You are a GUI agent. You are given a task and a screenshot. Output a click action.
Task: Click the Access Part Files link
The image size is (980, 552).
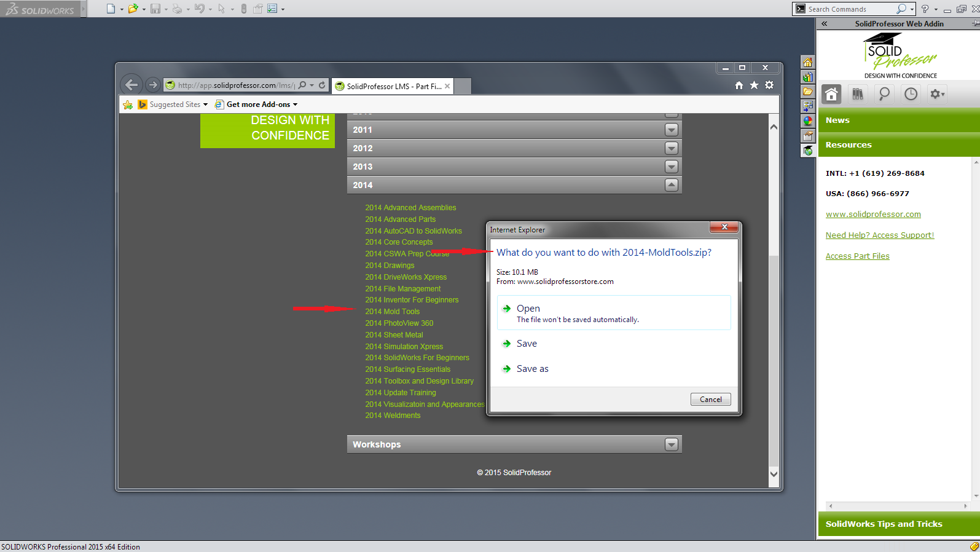857,256
